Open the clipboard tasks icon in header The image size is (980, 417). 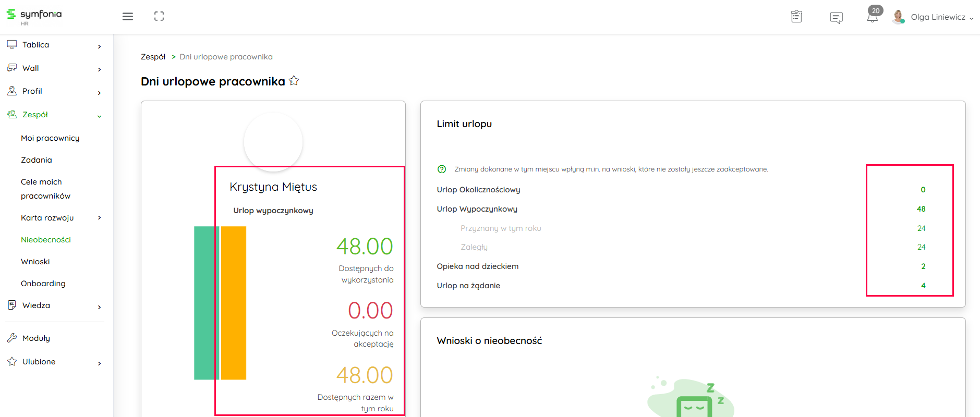[796, 17]
